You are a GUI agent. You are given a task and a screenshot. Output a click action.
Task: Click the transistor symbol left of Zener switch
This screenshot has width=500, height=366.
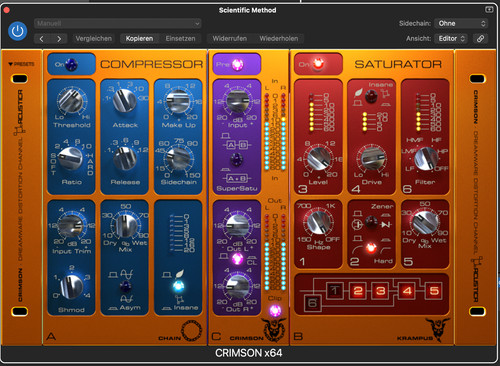(x=357, y=224)
